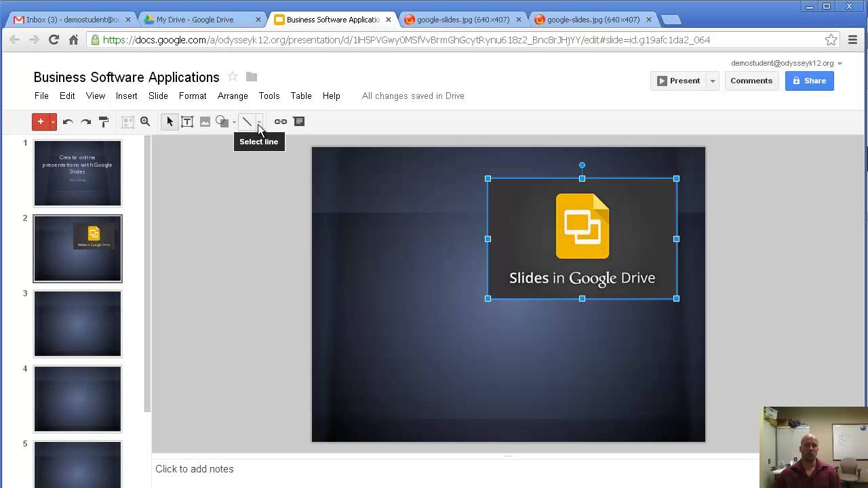868x488 pixels.
Task: Select slide 2 thumbnail
Action: (x=78, y=249)
